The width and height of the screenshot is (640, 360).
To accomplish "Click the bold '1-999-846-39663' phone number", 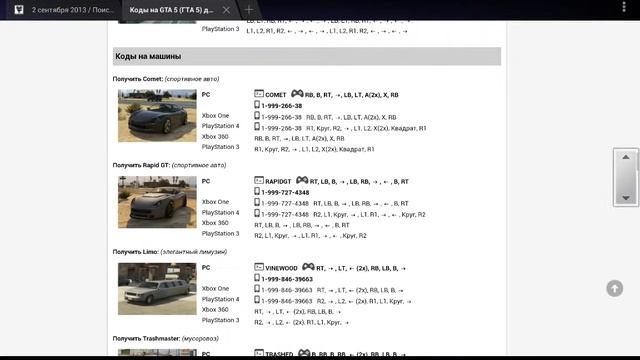I will (287, 279).
